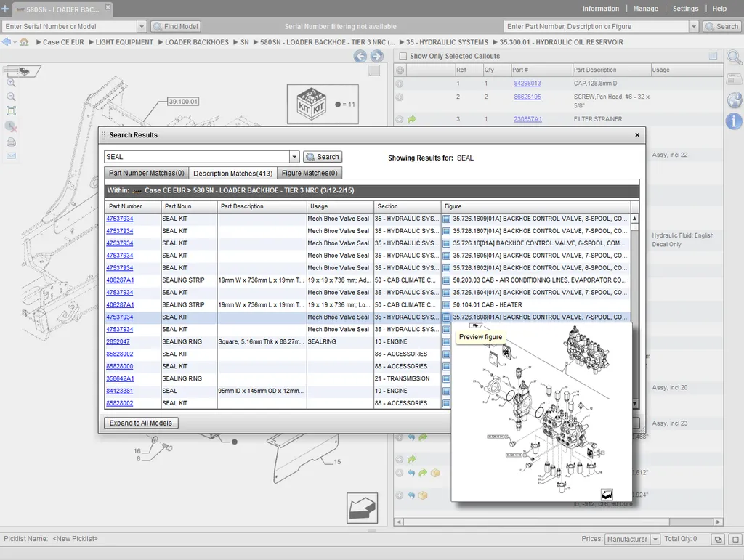Close the Search Results dialog
This screenshot has height=560, width=744.
pos(637,135)
